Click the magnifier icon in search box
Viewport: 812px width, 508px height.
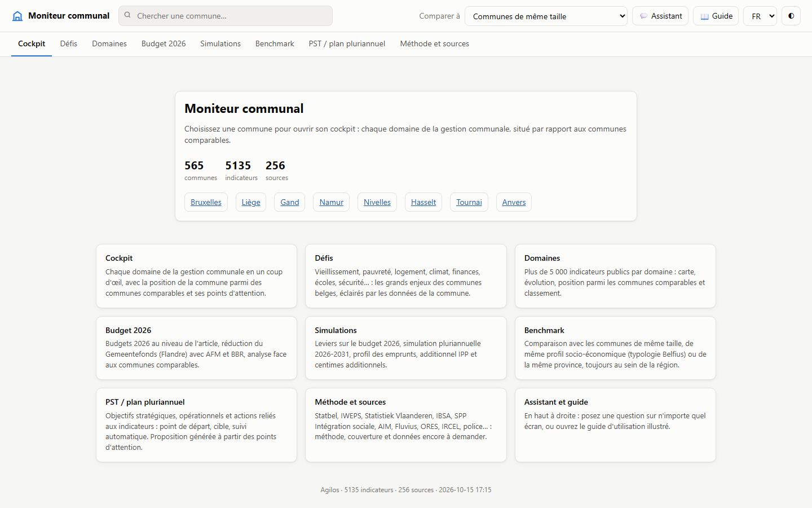click(x=127, y=16)
